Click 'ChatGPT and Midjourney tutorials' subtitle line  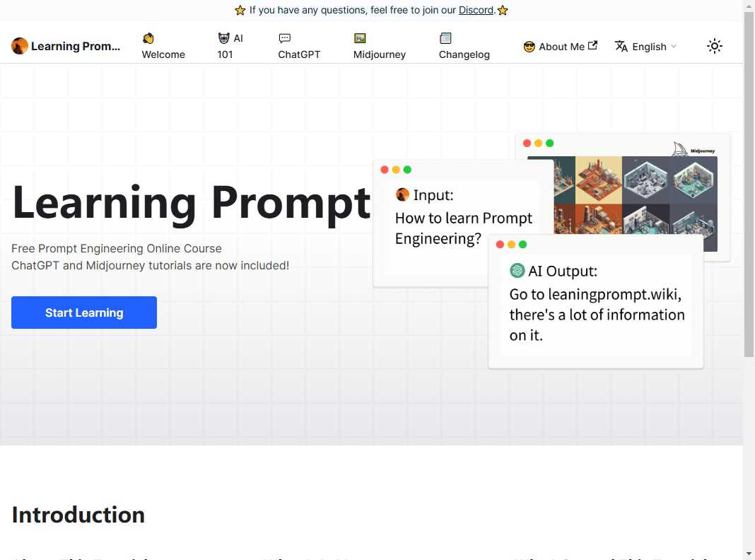(x=151, y=265)
